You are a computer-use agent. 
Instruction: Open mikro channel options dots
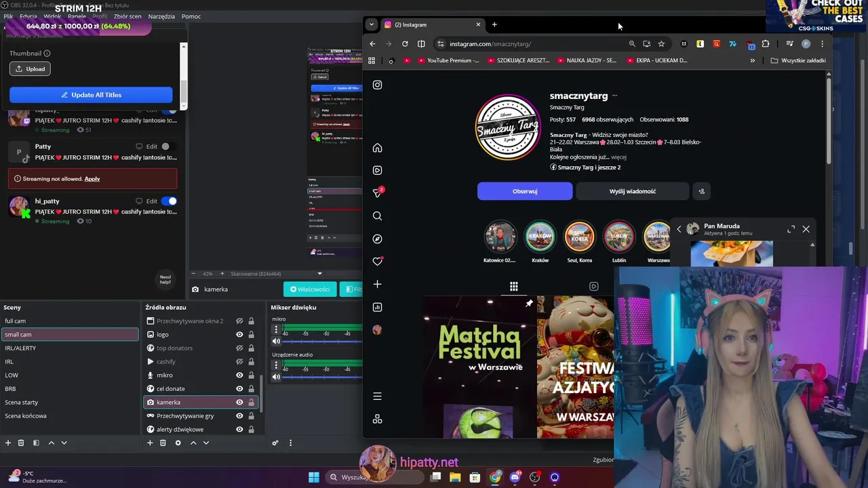[276, 329]
